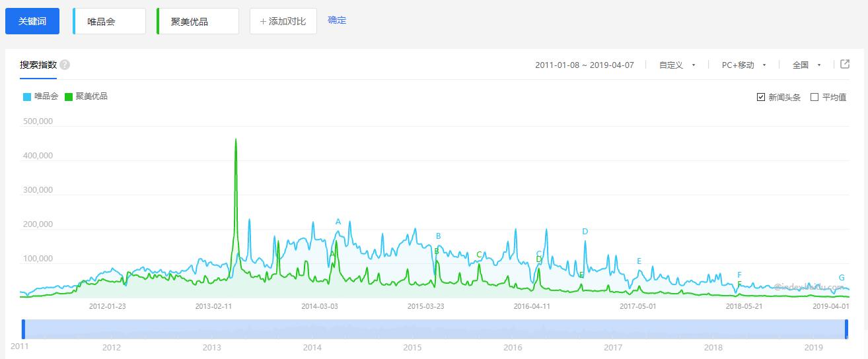This screenshot has width=868, height=359.
Task: Open the blue news marker D
Action: pos(585,232)
